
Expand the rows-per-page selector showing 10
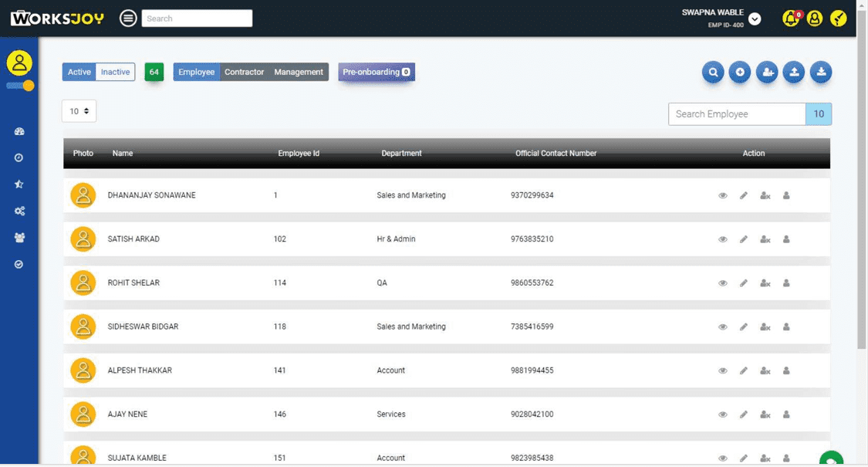[x=79, y=110]
